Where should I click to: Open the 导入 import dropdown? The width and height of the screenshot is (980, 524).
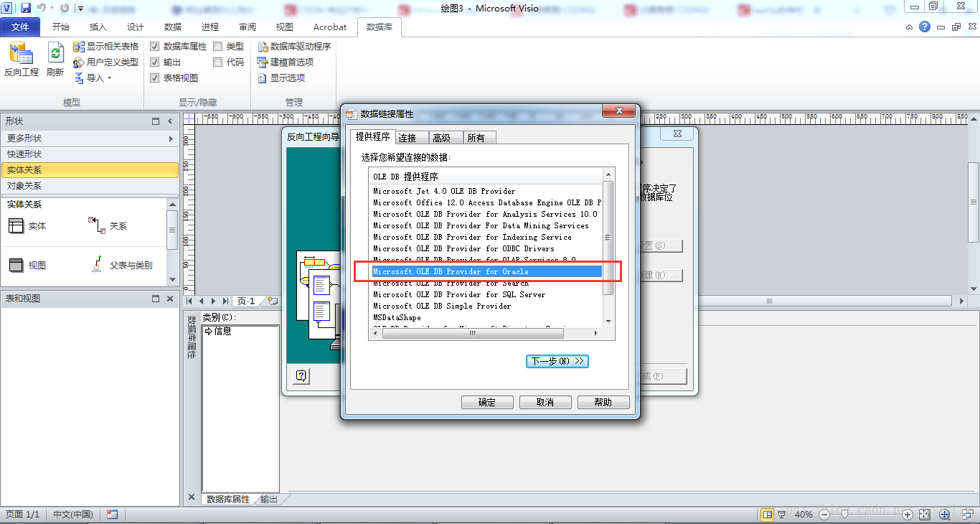point(93,78)
